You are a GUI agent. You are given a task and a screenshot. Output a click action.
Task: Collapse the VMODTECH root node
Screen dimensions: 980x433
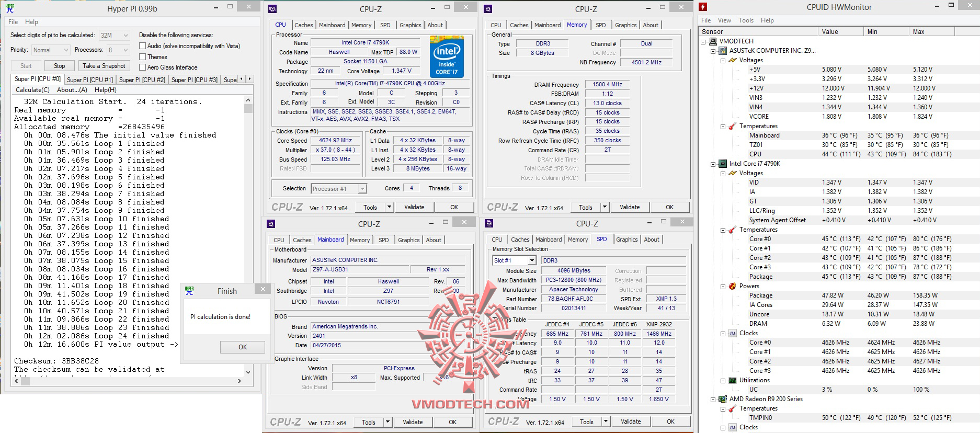703,41
